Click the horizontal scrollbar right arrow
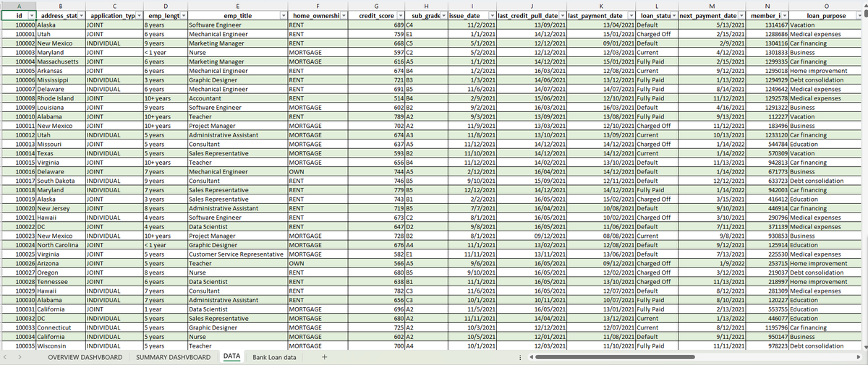The height and width of the screenshot is (365, 868). point(859,357)
